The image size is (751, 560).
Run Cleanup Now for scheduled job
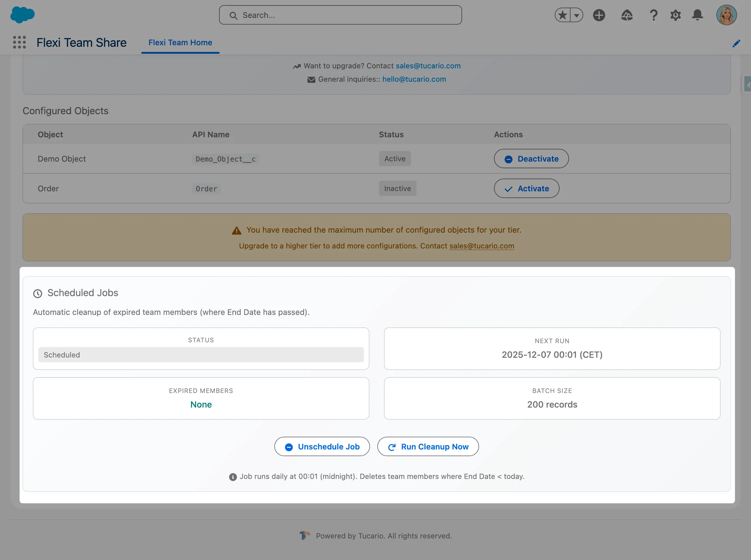(428, 446)
